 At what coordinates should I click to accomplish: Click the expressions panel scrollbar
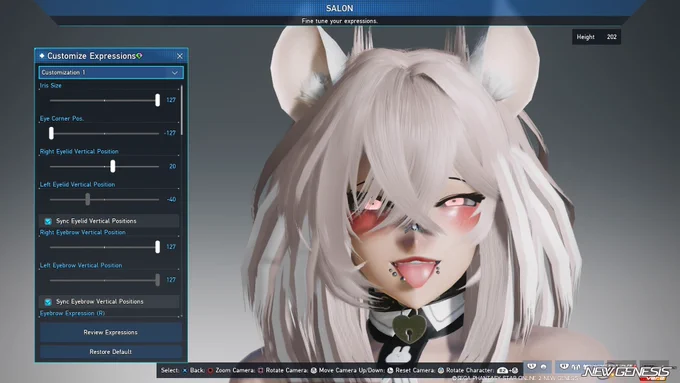tap(181, 110)
